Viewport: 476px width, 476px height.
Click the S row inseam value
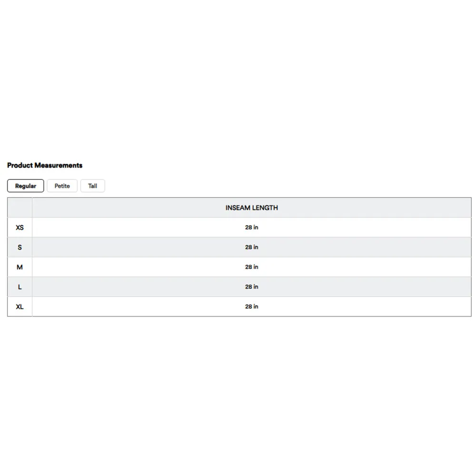(252, 248)
